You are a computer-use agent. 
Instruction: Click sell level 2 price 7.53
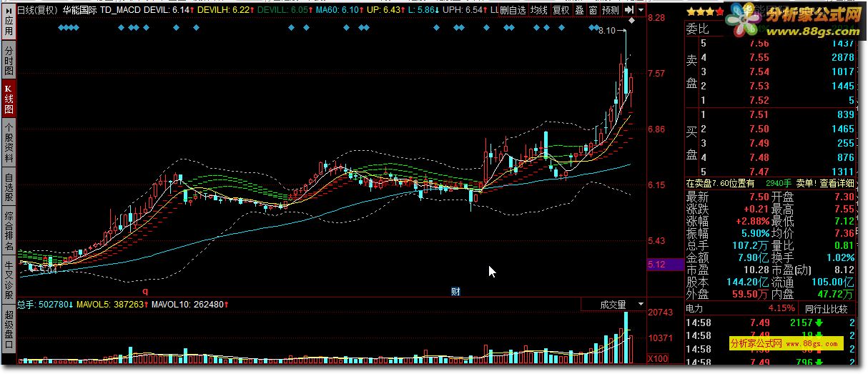(x=759, y=86)
